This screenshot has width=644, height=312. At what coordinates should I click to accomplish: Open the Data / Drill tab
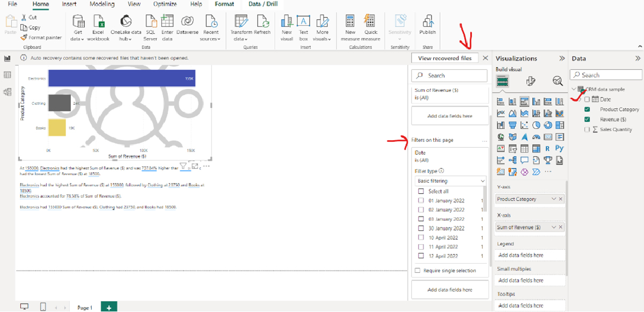point(264,4)
